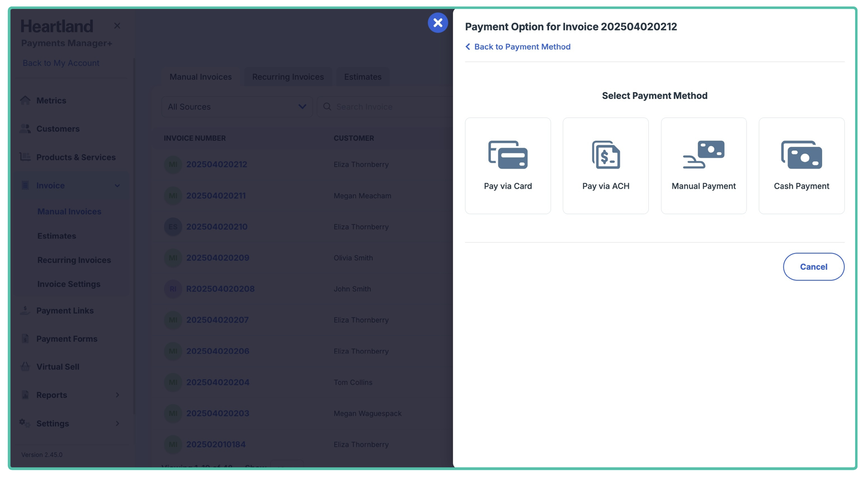Choose the Cash Payment option
The width and height of the screenshot is (868, 479).
[x=801, y=166]
